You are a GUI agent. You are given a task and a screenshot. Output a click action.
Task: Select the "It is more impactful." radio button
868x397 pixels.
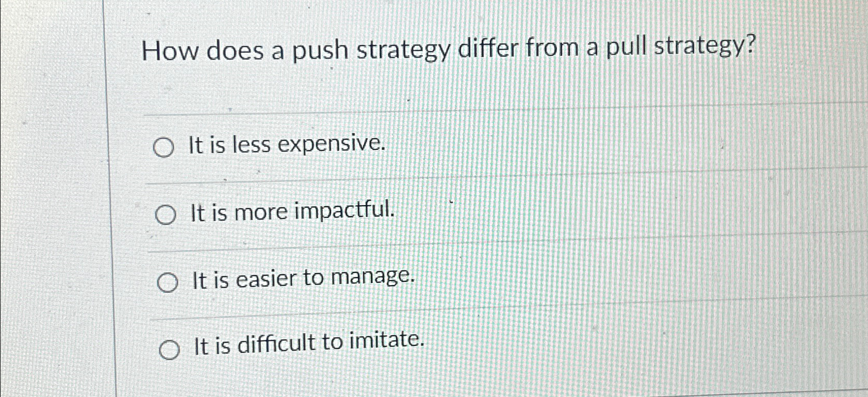(x=166, y=214)
